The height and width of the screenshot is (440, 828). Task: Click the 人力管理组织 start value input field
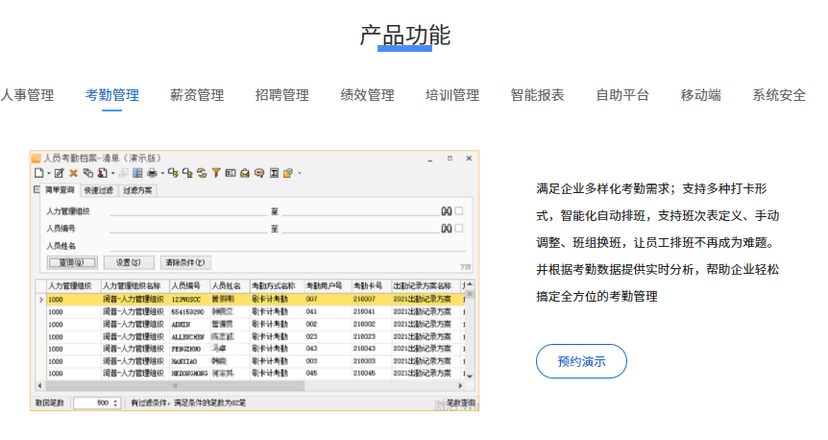click(x=189, y=211)
